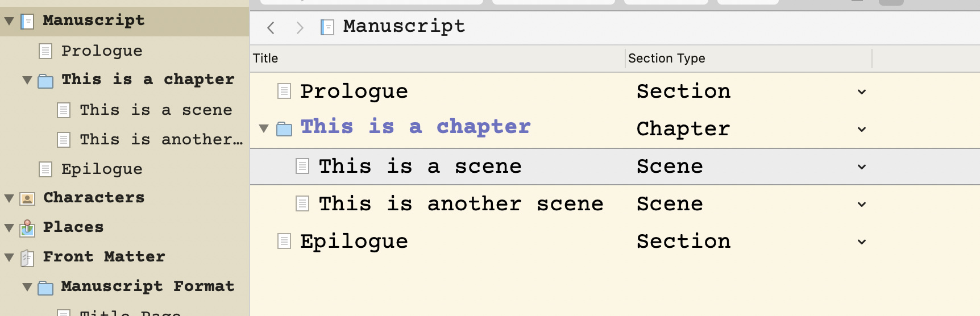Open Section Type dropdown for the chapter row
This screenshot has height=316, width=980.
[x=862, y=129]
